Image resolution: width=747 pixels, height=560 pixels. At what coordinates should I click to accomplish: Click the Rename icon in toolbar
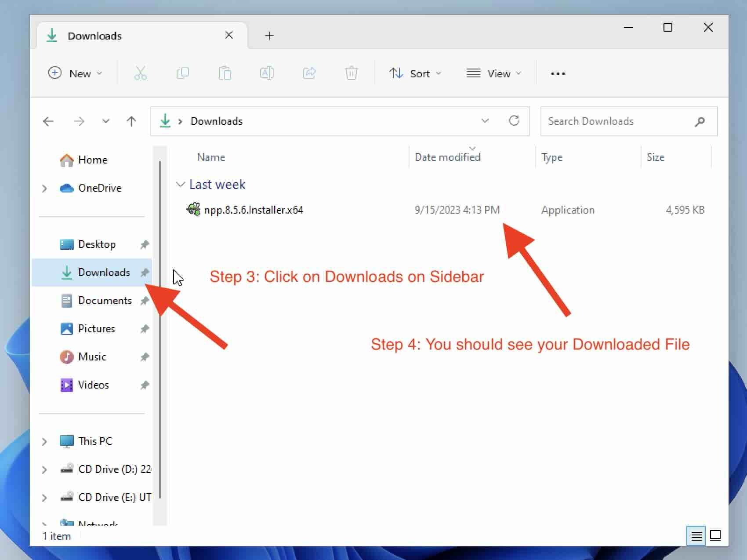point(267,73)
